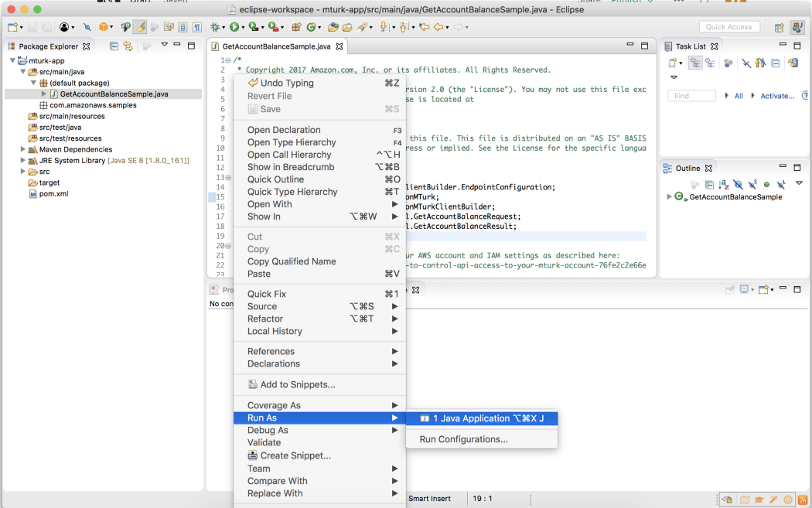Click the Display Selected Console icon
This screenshot has width=812, height=508.
744,289
